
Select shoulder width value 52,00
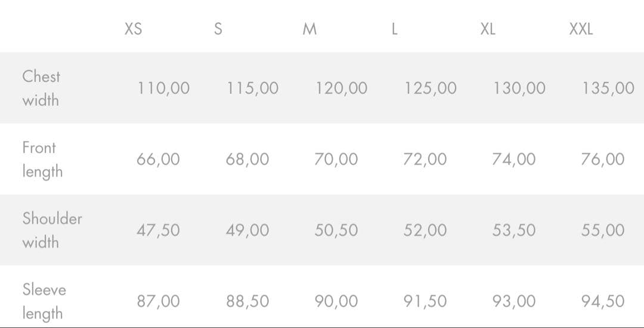425,231
